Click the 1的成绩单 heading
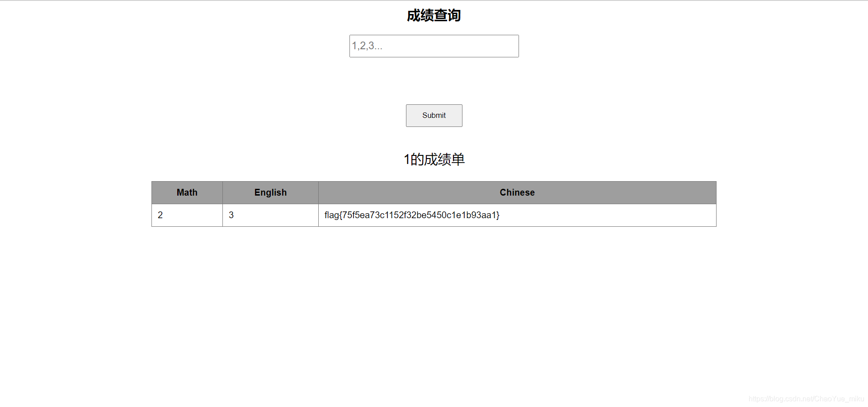 (x=434, y=159)
